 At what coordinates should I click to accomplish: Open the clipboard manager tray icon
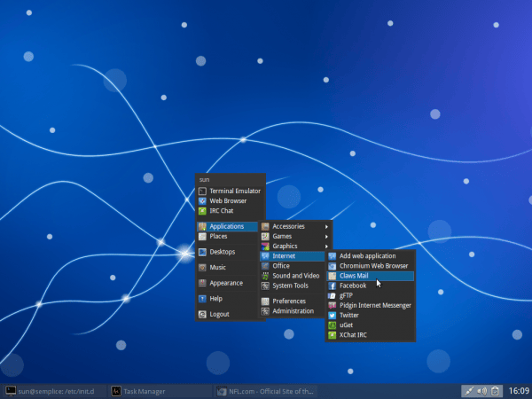pyautogui.click(x=497, y=390)
